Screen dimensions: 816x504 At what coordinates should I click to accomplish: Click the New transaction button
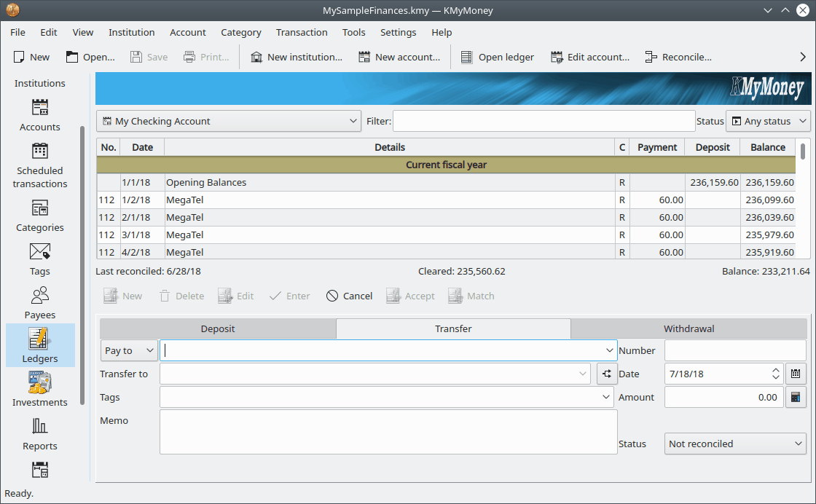[x=123, y=296]
